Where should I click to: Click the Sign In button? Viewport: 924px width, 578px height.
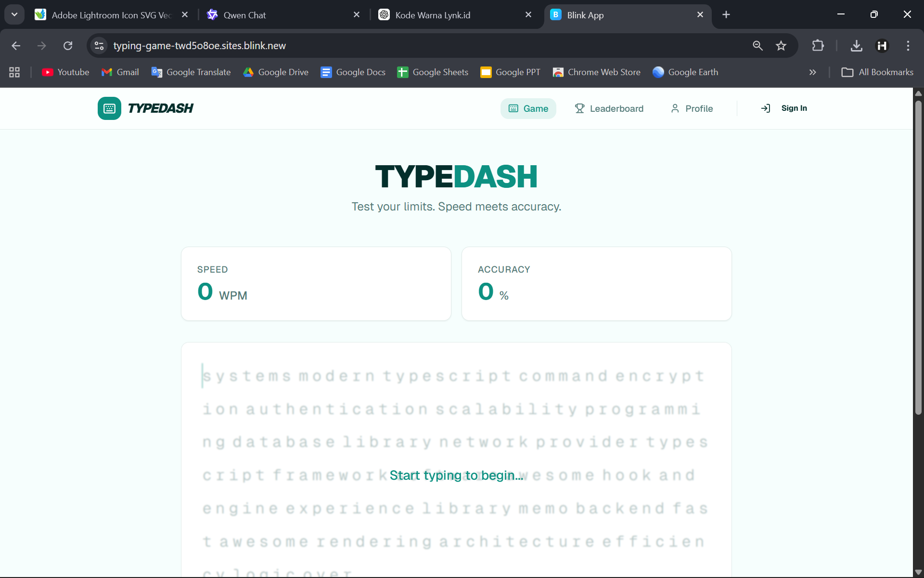784,108
